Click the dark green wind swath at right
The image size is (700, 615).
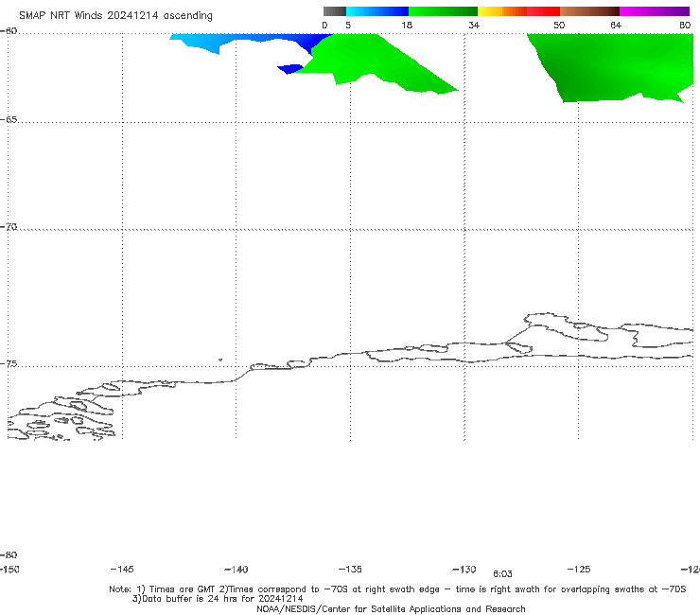pos(612,67)
